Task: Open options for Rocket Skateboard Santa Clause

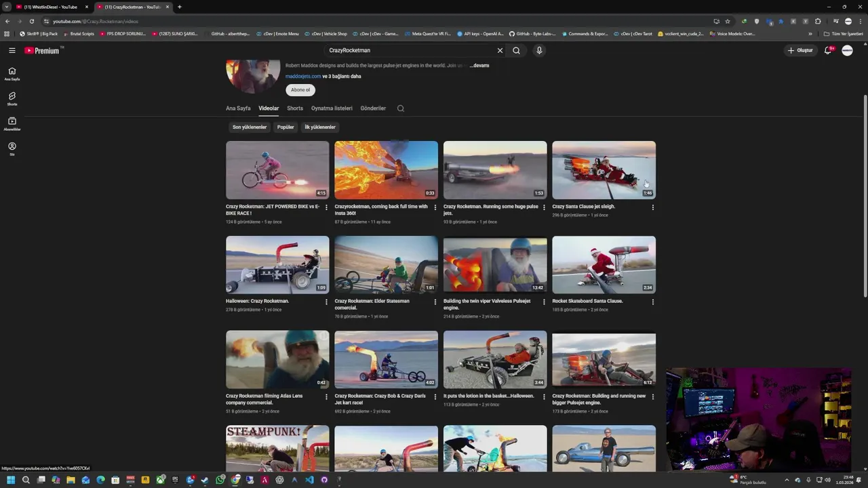Action: (x=653, y=302)
